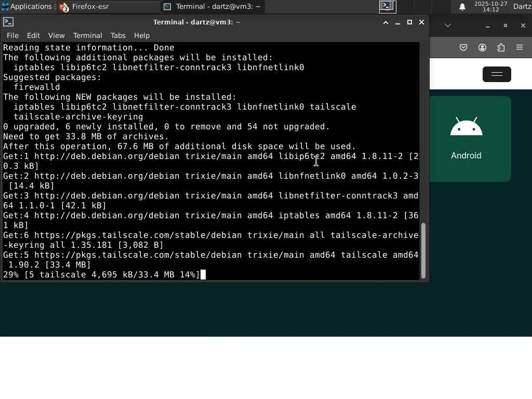The height and width of the screenshot is (399, 532).
Task: Open the Applications menu in the panel
Action: tap(26, 6)
